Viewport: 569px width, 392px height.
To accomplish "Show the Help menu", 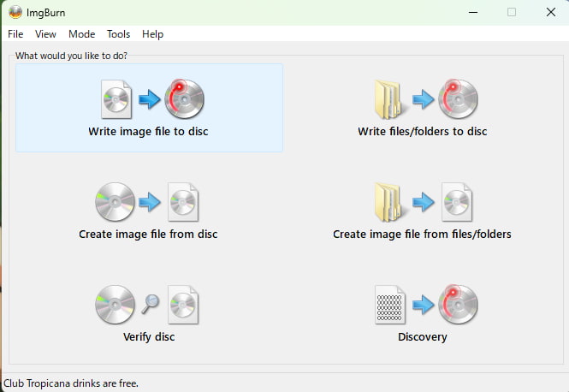I will coord(152,34).
